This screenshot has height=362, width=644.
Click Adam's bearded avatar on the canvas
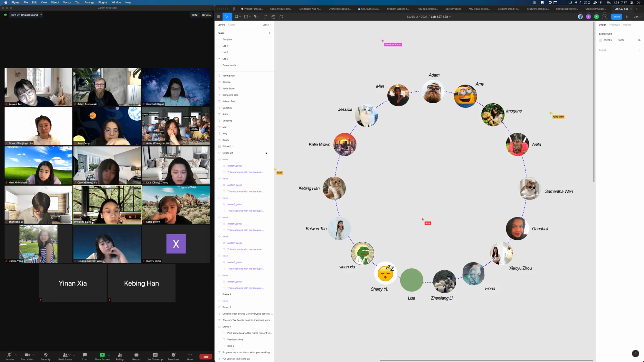[x=433, y=92]
